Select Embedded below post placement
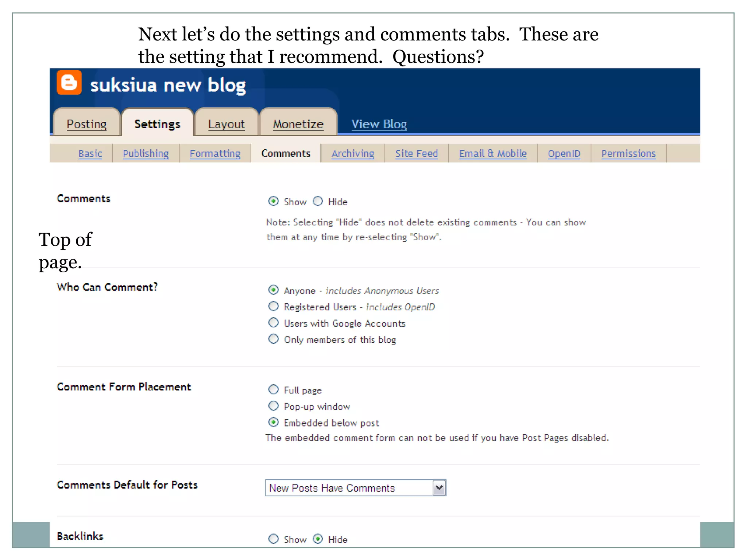 pos(274,422)
